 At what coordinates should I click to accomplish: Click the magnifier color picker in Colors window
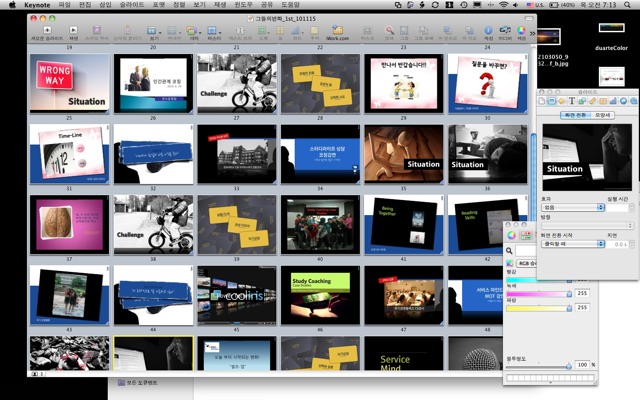coord(509,251)
